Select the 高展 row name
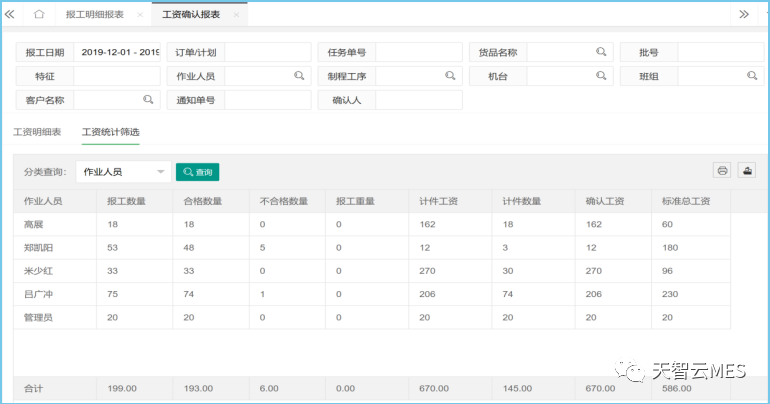Viewport: 770px width, 404px height. click(33, 224)
